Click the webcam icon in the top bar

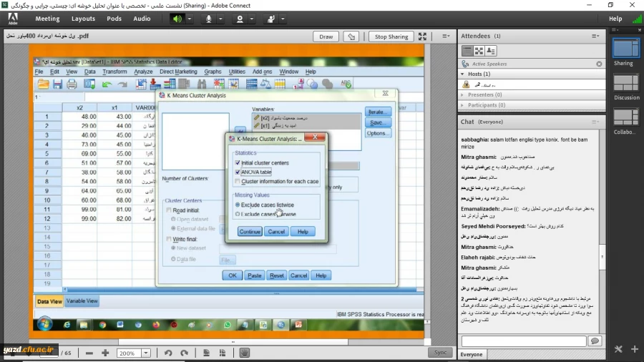(x=240, y=19)
